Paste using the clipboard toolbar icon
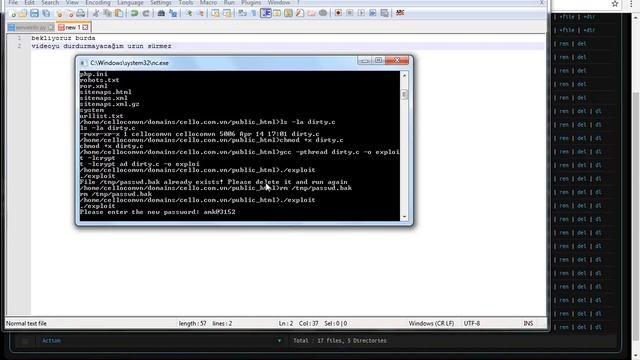Image resolution: width=640 pixels, height=360 pixels. 119,13
